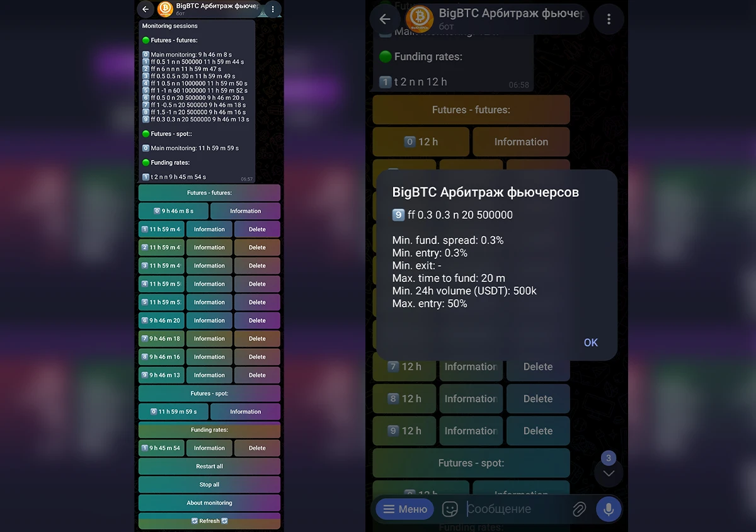Tap the microphone voice message button
The width and height of the screenshot is (756, 532).
click(609, 509)
